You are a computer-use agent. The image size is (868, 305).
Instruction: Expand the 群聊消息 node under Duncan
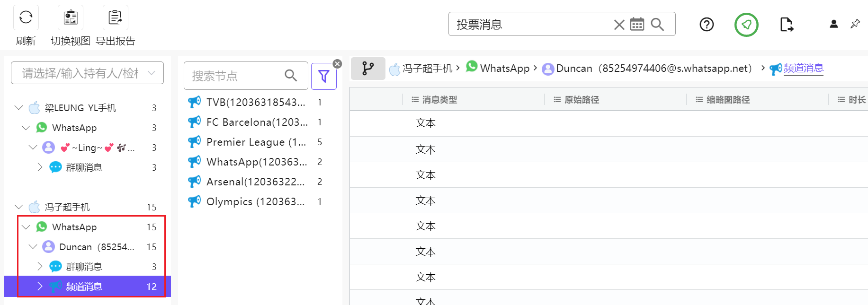(x=40, y=267)
